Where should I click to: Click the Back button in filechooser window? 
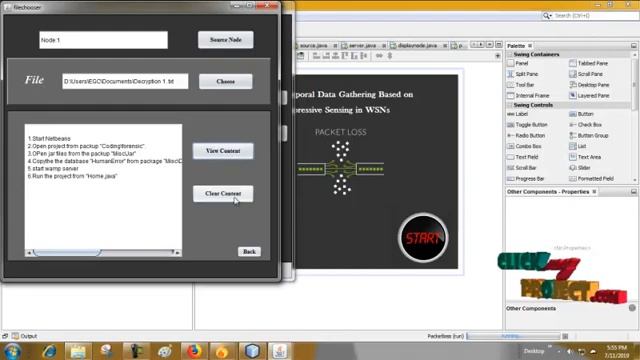pyautogui.click(x=249, y=251)
